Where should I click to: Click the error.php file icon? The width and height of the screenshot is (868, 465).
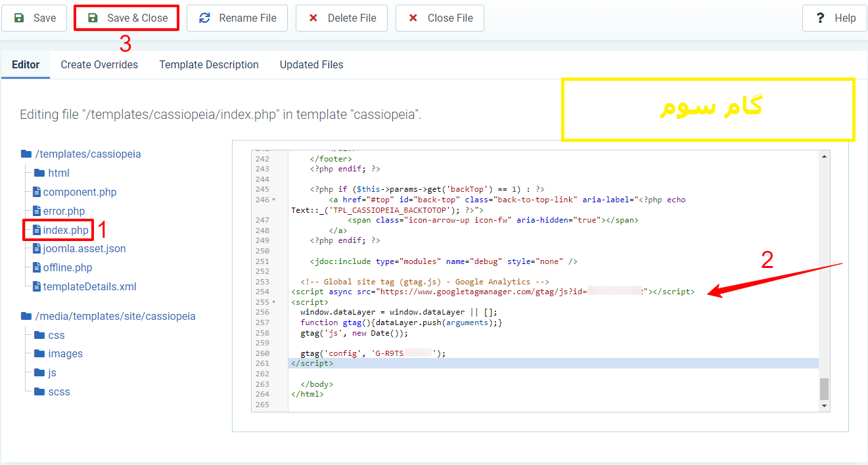(x=37, y=211)
